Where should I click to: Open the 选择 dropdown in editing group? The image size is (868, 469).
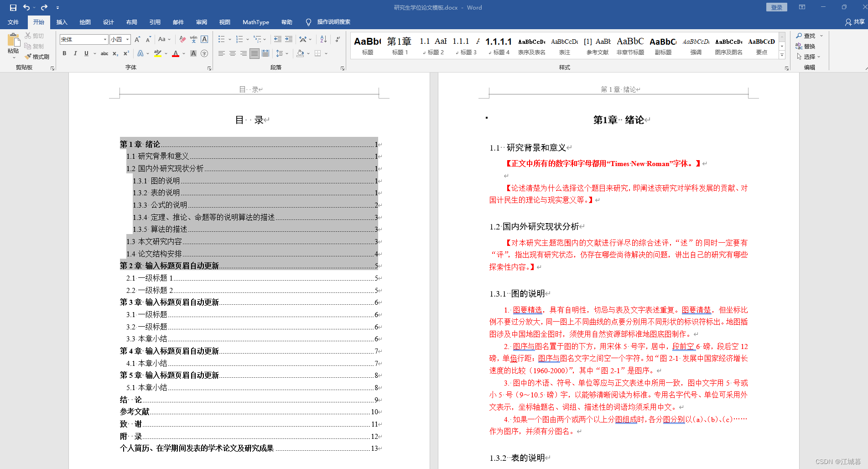809,57
